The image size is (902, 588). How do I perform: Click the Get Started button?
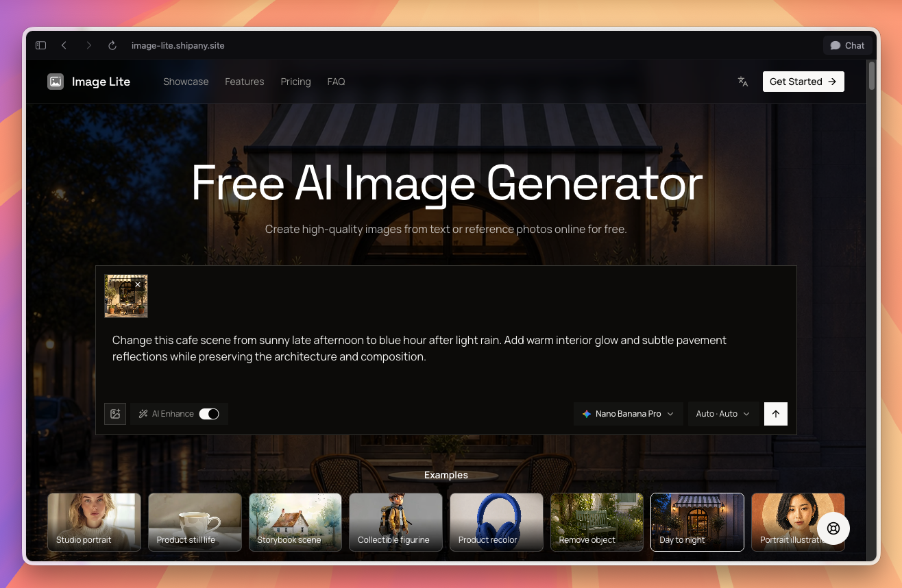(x=803, y=82)
